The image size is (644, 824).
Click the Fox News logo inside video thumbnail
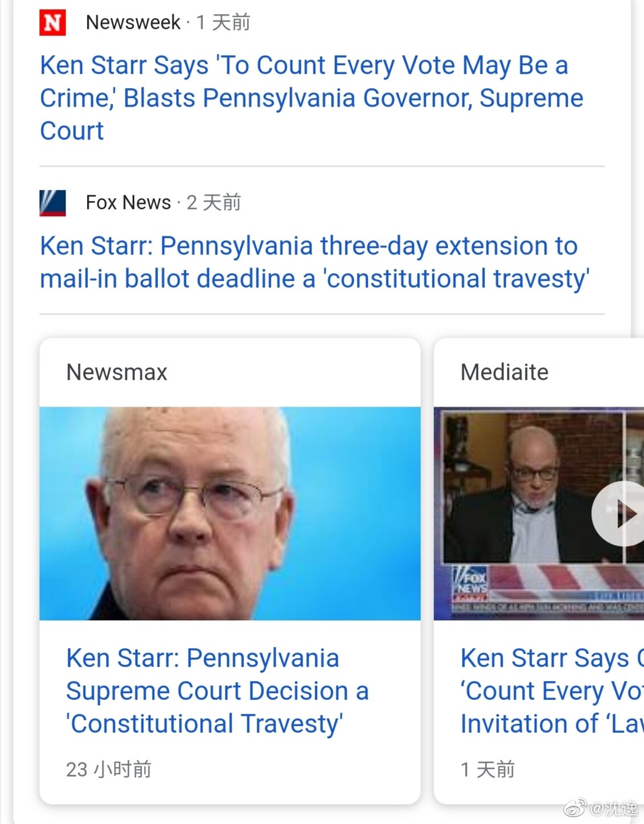470,581
